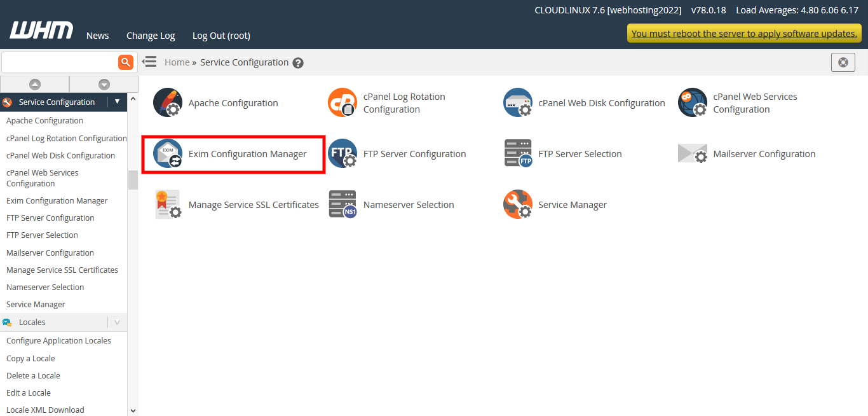Open the News menu item
The width and height of the screenshot is (868, 416).
coord(97,36)
